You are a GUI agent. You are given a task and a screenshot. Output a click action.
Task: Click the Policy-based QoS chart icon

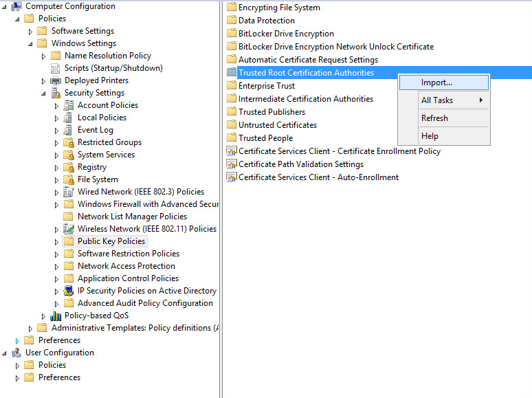(56, 316)
